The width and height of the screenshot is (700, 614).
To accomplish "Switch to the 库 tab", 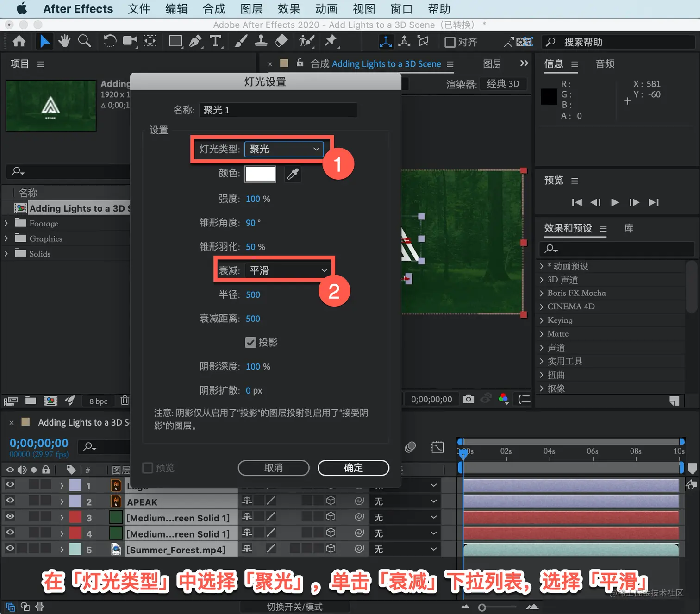I will (629, 228).
